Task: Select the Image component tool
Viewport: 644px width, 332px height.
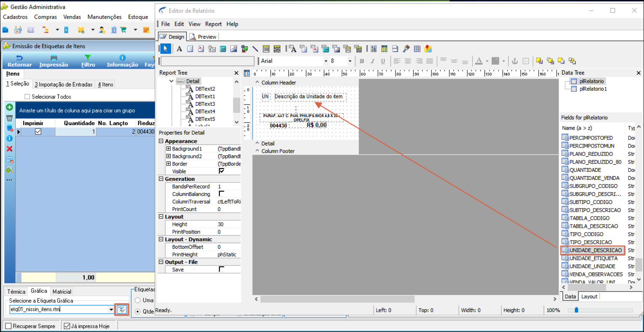Action: [x=234, y=49]
